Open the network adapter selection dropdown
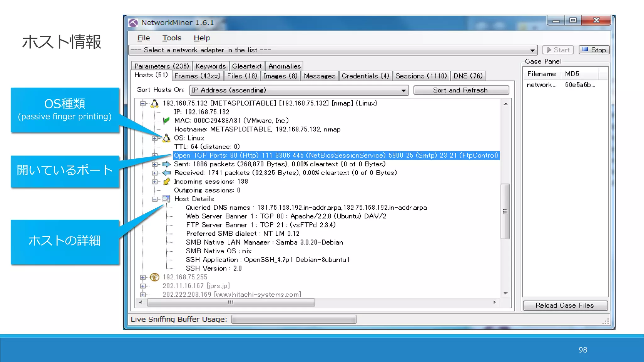Screen dimensions: 644x362 point(532,50)
